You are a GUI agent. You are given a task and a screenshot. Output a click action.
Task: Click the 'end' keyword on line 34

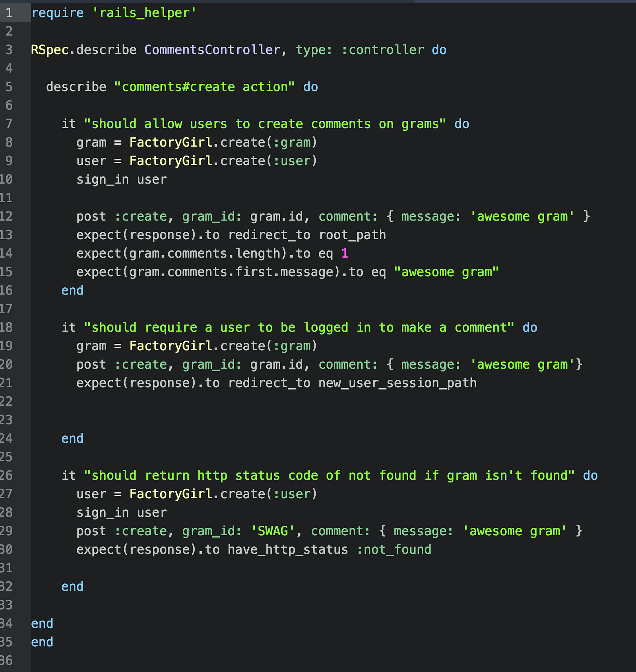42,624
